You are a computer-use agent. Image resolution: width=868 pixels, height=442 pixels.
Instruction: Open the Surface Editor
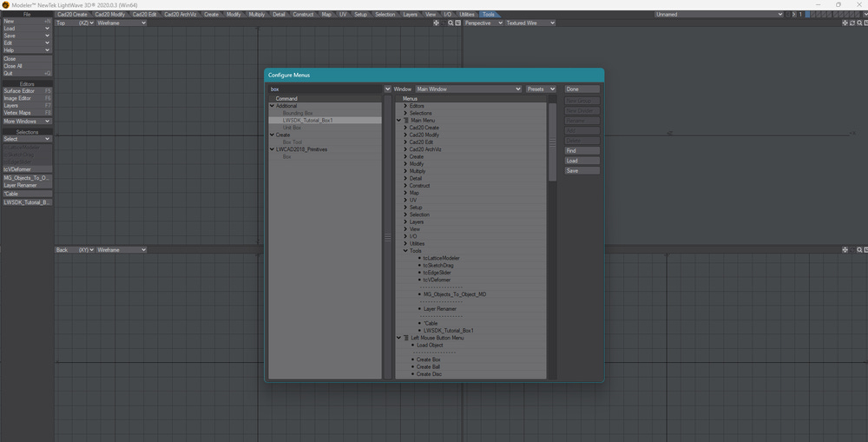[27, 91]
